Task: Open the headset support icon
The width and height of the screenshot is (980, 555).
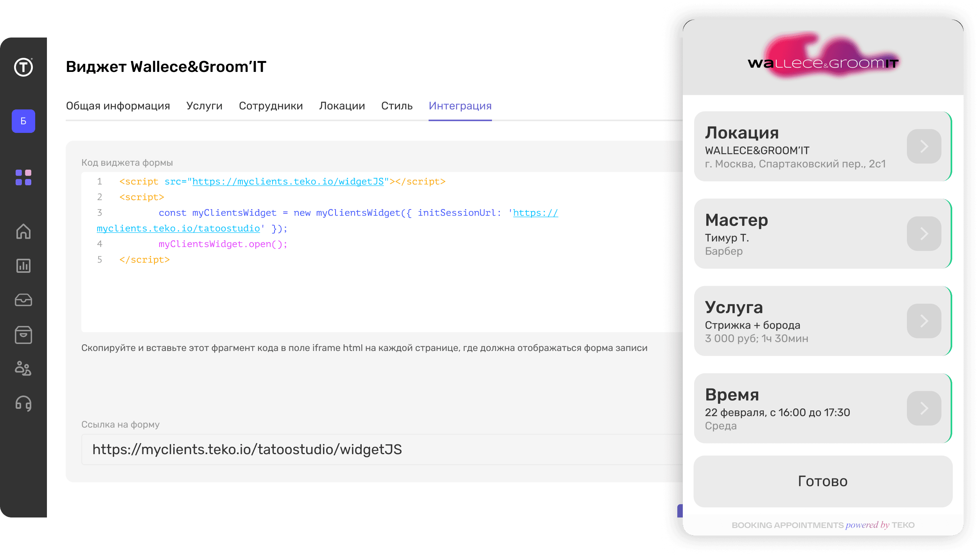Action: tap(23, 403)
